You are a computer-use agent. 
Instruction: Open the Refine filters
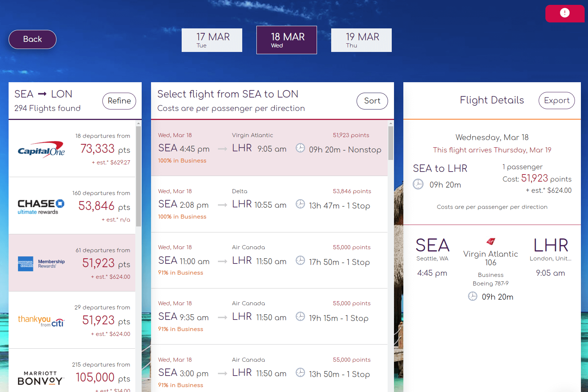tap(119, 101)
